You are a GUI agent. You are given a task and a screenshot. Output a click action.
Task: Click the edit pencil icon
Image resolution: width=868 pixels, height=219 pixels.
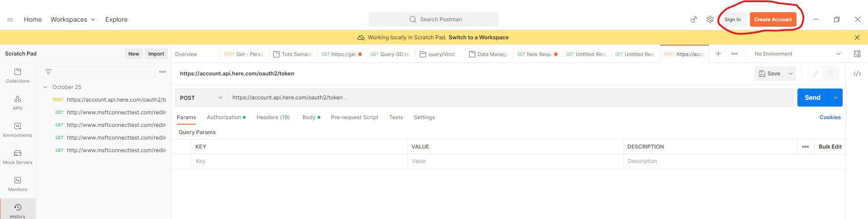(x=816, y=74)
